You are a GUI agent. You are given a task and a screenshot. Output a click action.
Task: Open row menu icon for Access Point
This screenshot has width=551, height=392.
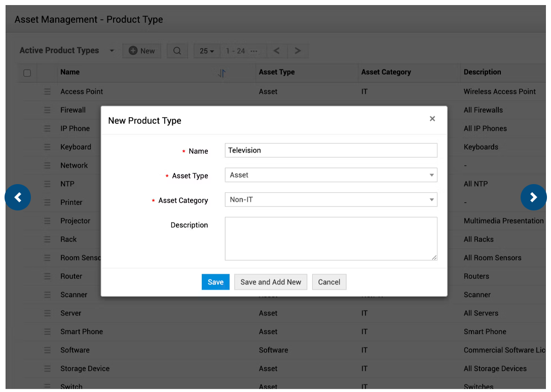[x=47, y=92]
